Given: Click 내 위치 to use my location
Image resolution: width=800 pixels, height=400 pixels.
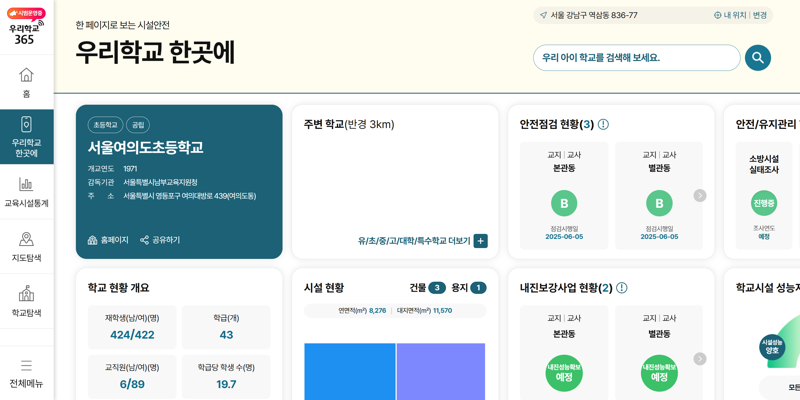Looking at the screenshot, I should click(730, 15).
